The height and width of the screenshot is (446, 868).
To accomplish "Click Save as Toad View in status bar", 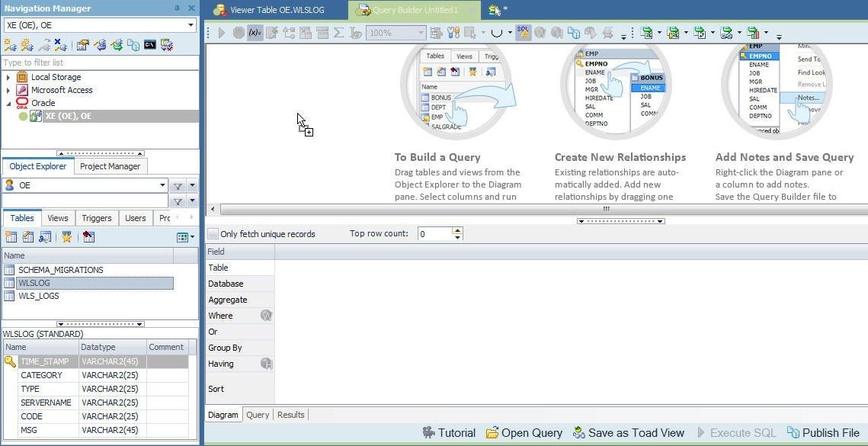I will [x=629, y=432].
